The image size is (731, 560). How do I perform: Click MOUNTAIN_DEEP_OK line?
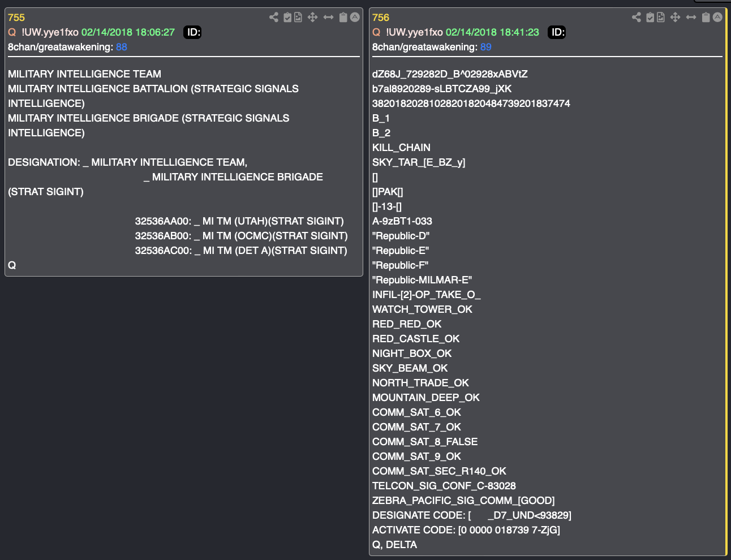(x=426, y=398)
